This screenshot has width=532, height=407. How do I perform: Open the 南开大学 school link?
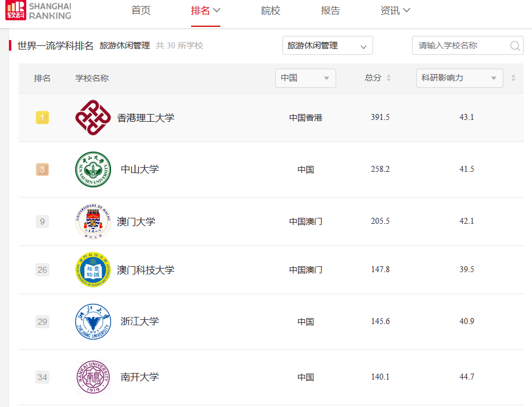coord(140,377)
